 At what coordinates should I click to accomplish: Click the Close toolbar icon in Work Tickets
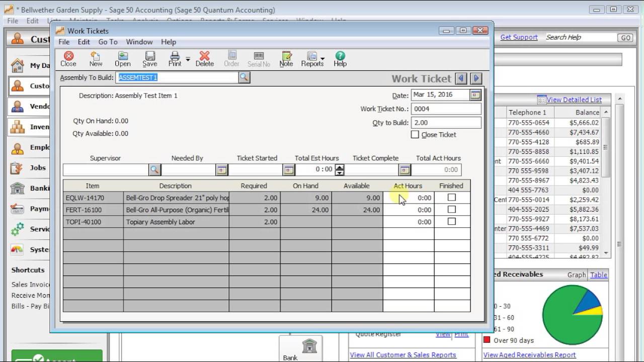(68, 59)
